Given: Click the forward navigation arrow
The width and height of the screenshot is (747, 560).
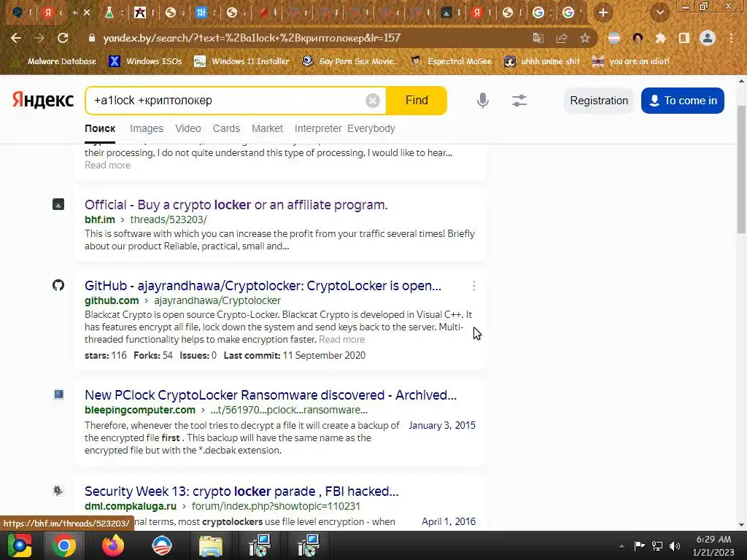Looking at the screenshot, I should click(x=39, y=38).
